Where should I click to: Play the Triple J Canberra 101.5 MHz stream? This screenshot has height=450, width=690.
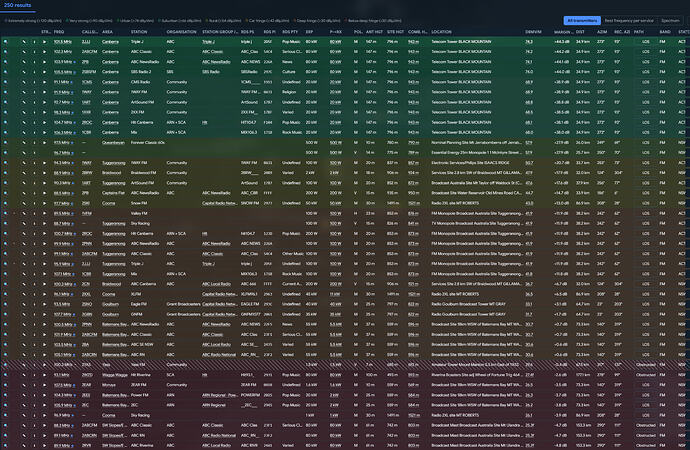point(44,42)
